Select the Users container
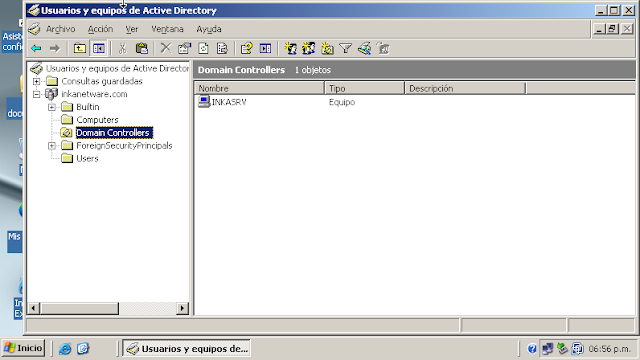The width and height of the screenshot is (640, 360). point(87,158)
